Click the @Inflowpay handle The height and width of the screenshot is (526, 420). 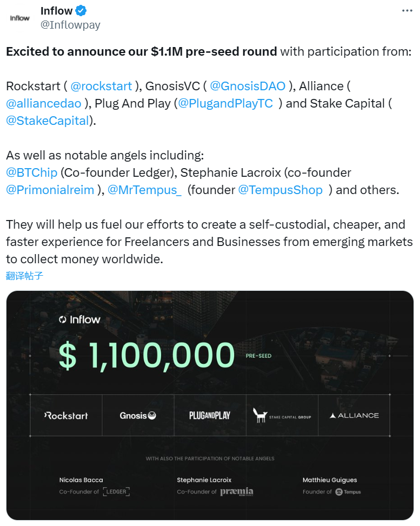(x=70, y=25)
